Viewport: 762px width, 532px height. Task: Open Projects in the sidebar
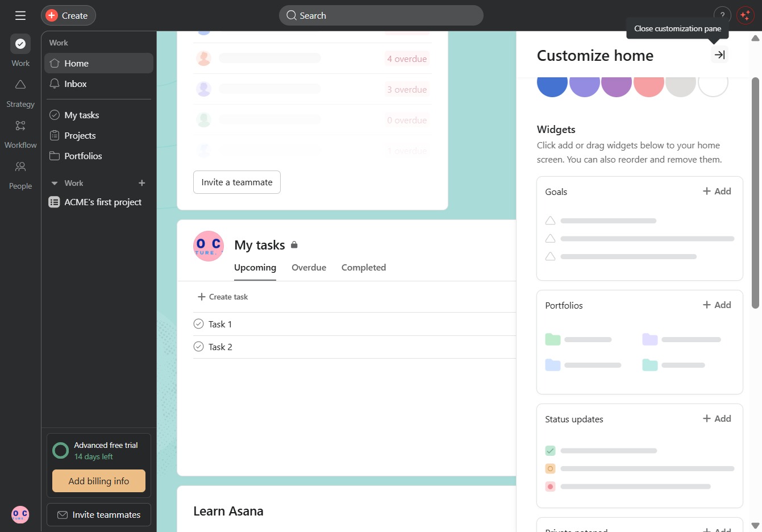pyautogui.click(x=99, y=135)
